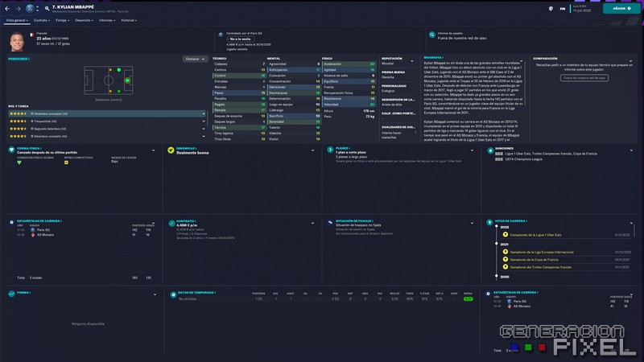Click the Forma Física heart icon
Screen dimensions: 644x362
tap(11, 150)
